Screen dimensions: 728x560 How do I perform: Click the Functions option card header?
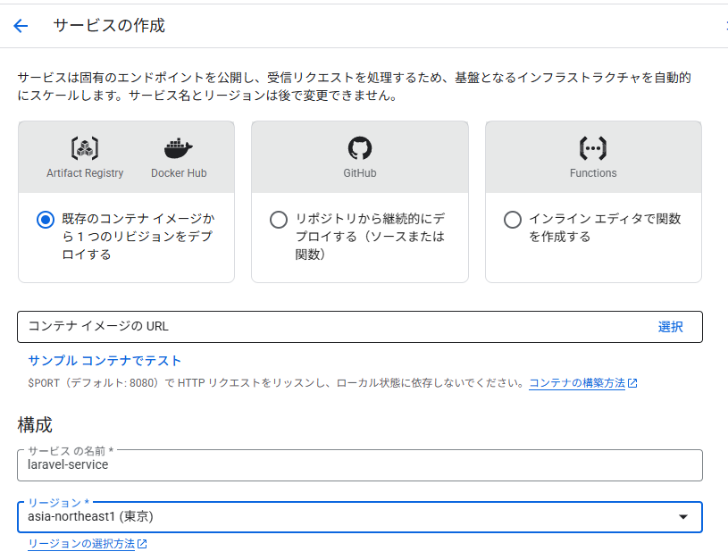pyautogui.click(x=593, y=157)
